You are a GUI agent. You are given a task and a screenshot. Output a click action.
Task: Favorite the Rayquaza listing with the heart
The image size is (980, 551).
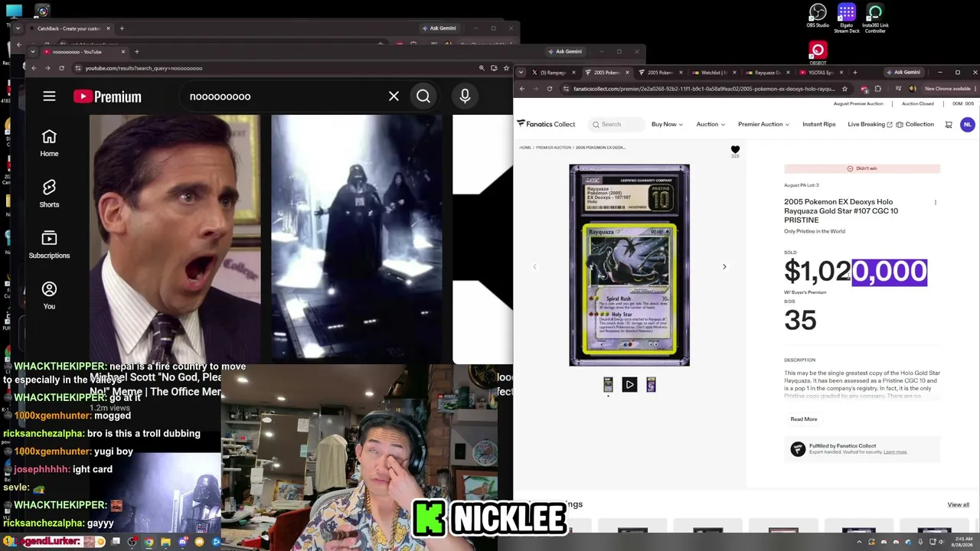pyautogui.click(x=735, y=150)
